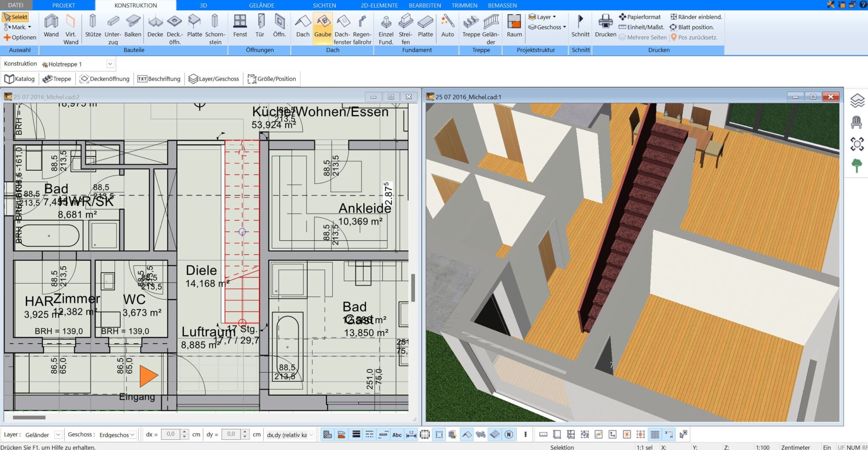Open the Deckenöffnung settings button
Viewport: 868px width, 450px height.
[104, 79]
